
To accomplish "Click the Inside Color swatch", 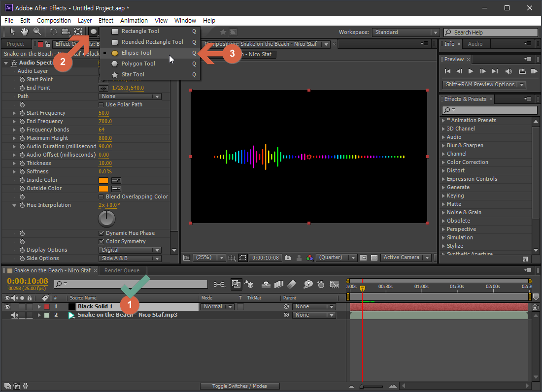I will pyautogui.click(x=103, y=180).
